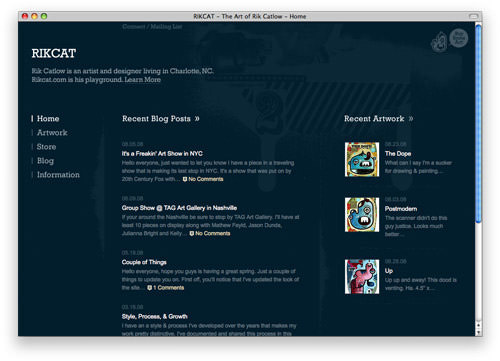The image size is (500, 361).
Task: Click the window toolbar toggle pill button
Action: [473, 16]
